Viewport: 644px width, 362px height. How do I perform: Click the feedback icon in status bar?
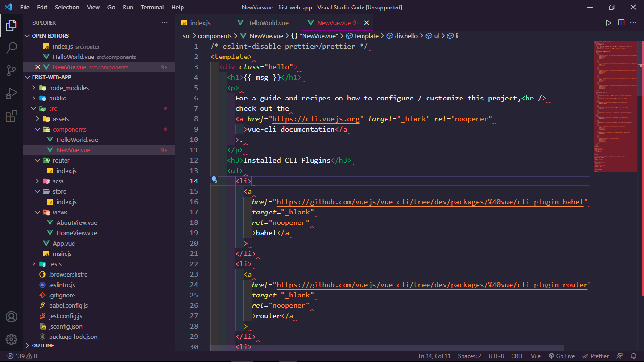[620, 356]
